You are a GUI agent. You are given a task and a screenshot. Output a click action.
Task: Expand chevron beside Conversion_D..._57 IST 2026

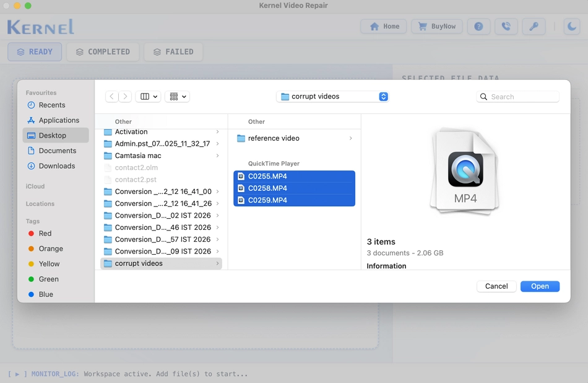click(217, 240)
